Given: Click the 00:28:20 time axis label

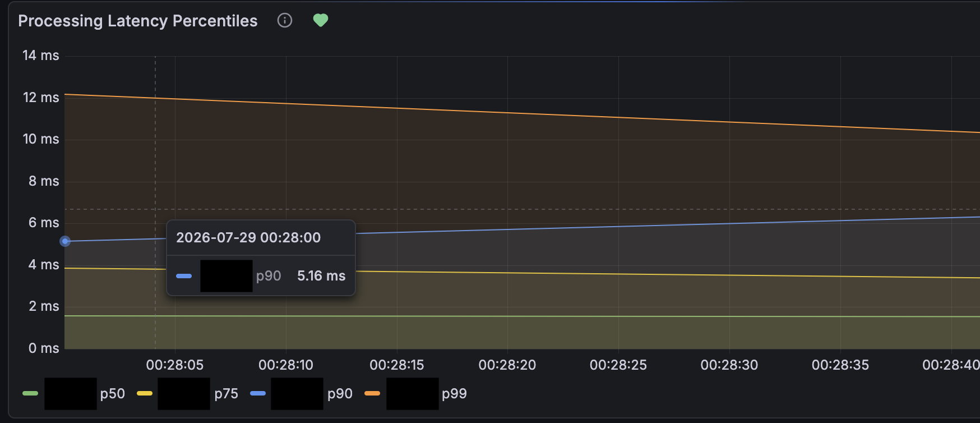Looking at the screenshot, I should pos(507,365).
